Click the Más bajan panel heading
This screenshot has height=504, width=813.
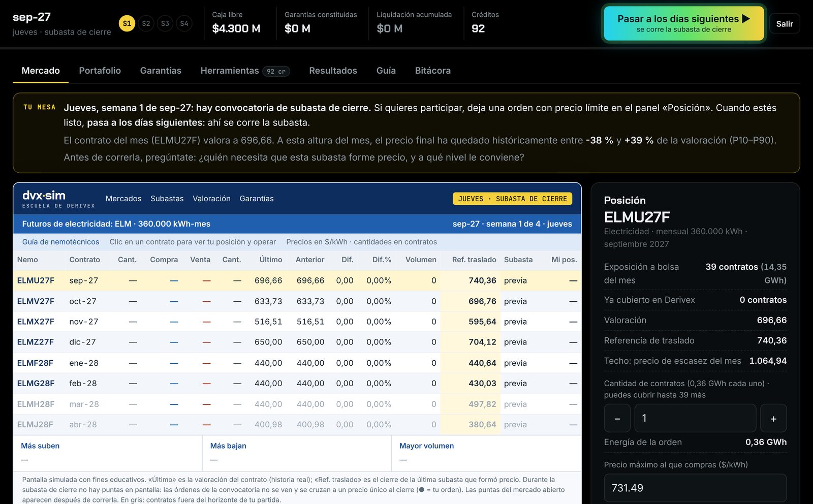pos(228,446)
